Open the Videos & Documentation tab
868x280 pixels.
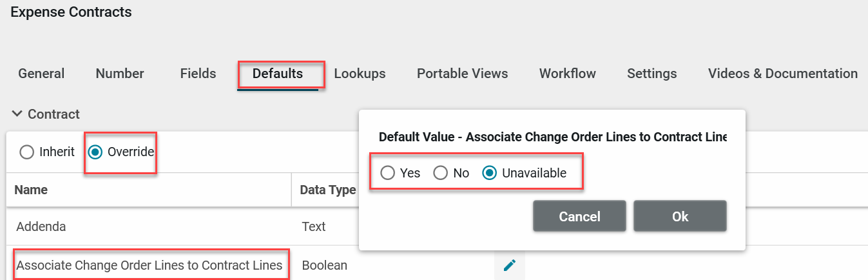point(782,74)
